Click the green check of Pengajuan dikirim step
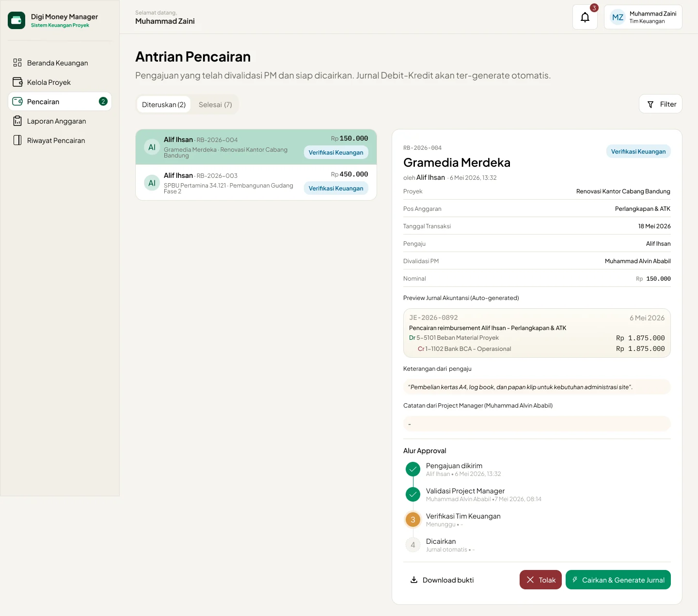Image resolution: width=698 pixels, height=616 pixels. coord(412,469)
